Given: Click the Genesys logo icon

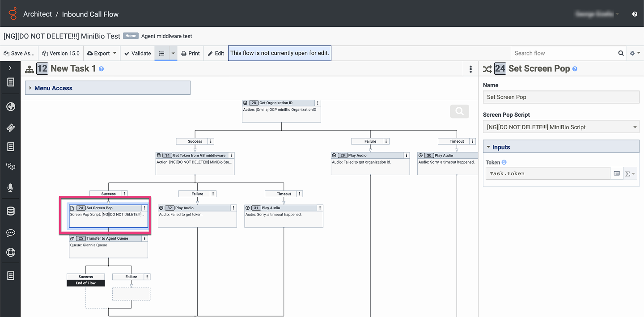Looking at the screenshot, I should 13,14.
